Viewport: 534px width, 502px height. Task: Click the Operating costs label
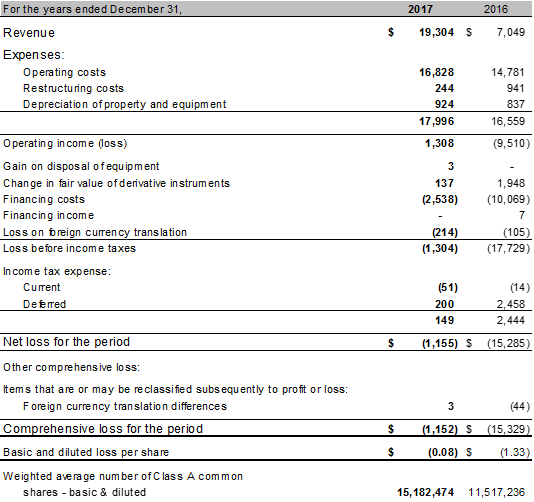click(64, 72)
